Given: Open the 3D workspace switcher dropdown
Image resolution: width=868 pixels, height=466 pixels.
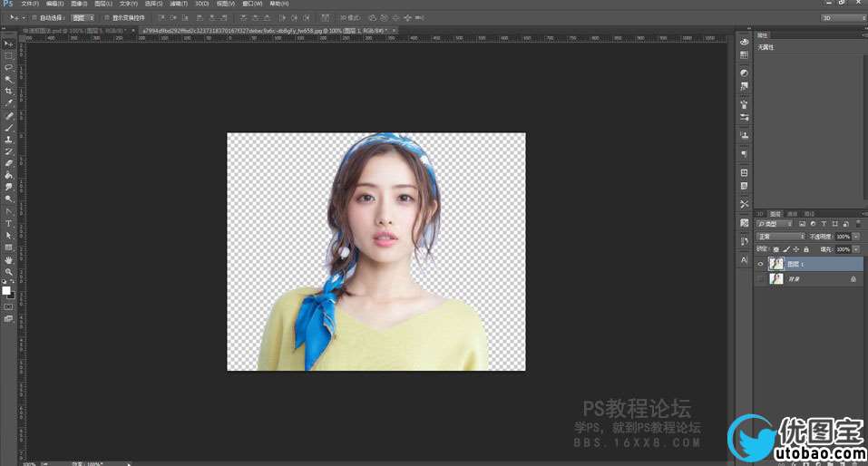Looking at the screenshot, I should tap(844, 18).
